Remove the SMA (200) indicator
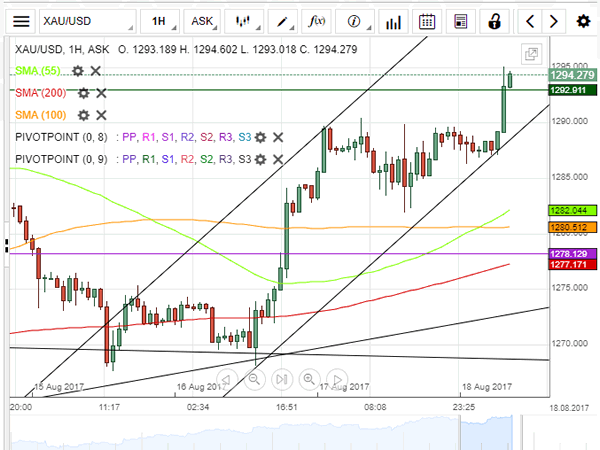The width and height of the screenshot is (600, 450). [x=102, y=93]
